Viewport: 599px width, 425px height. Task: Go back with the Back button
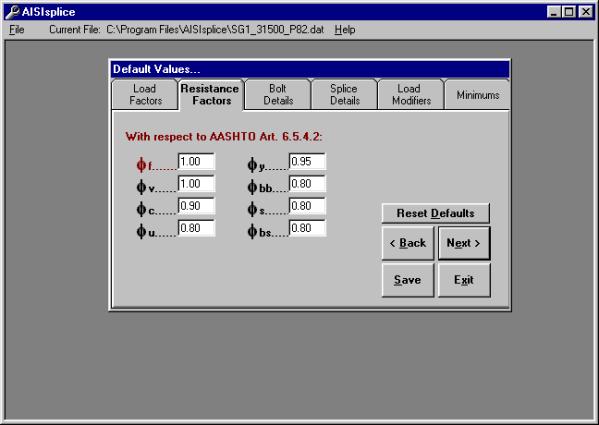[x=408, y=243]
